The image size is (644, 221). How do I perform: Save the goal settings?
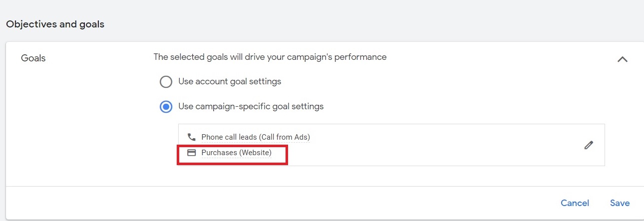coord(620,203)
